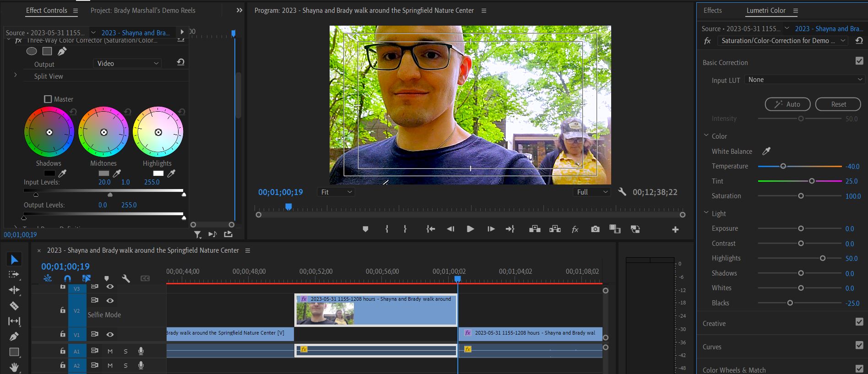868x374 pixels.
Task: Collapse the Light section in Lumetri
Action: click(x=706, y=213)
